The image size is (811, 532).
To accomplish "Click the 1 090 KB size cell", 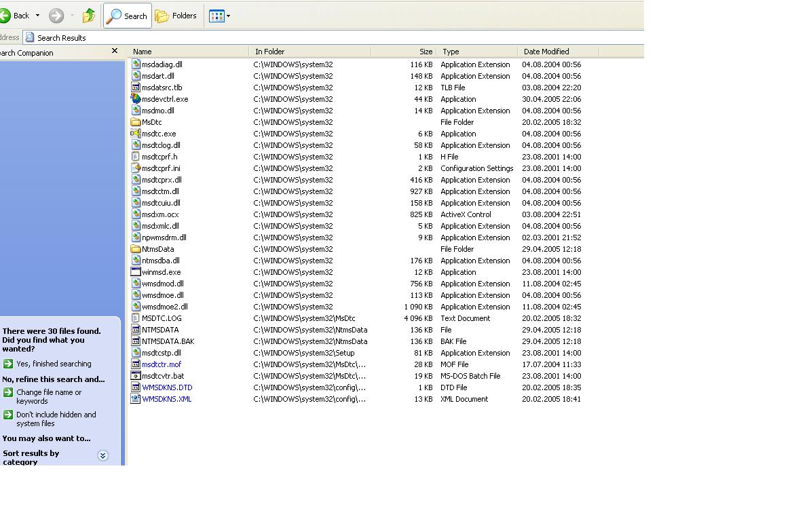I will click(x=418, y=307).
